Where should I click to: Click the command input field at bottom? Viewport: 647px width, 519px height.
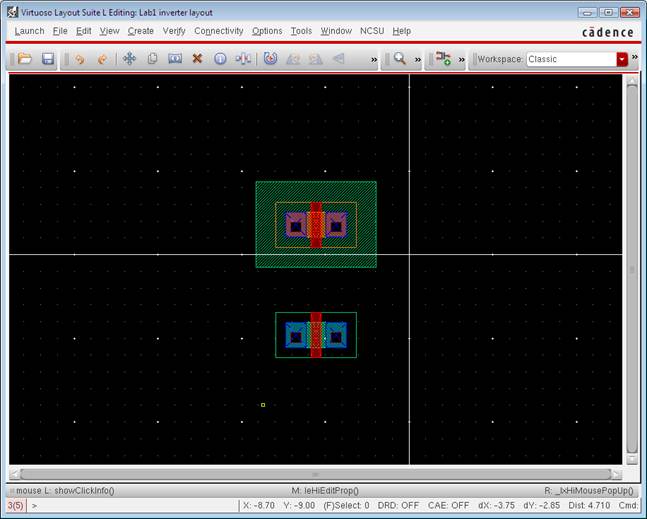(130, 506)
